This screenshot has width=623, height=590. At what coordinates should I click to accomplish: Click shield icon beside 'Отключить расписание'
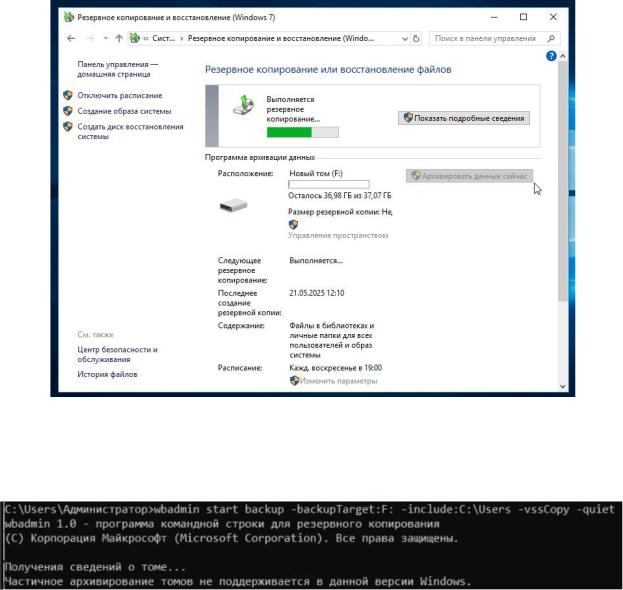[68, 95]
